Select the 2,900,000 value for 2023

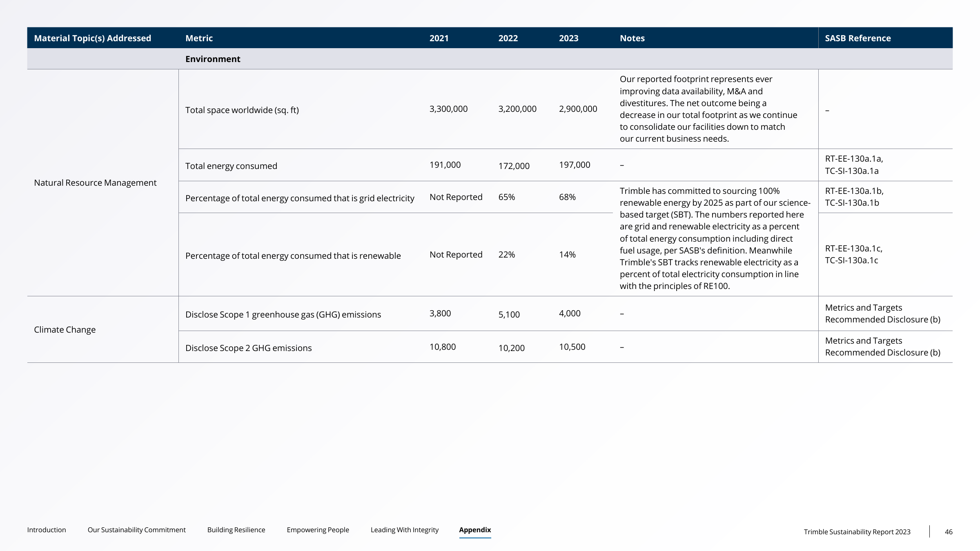point(578,109)
